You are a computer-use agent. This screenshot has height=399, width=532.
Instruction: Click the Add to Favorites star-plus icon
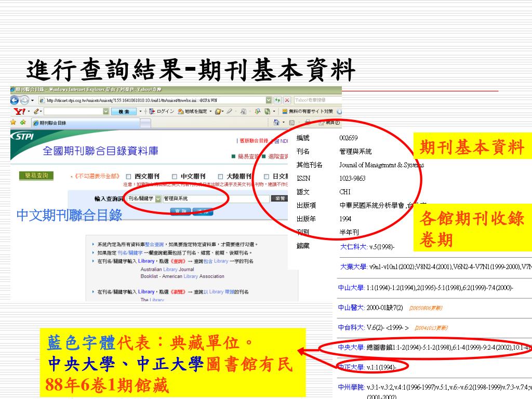pos(23,122)
